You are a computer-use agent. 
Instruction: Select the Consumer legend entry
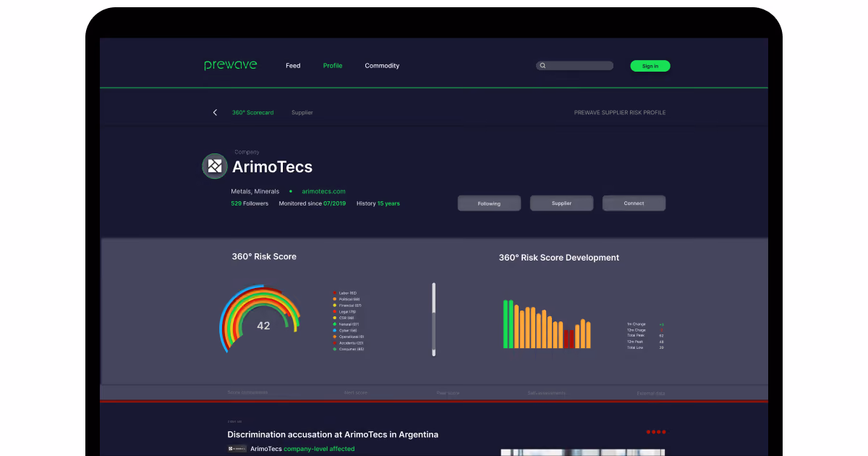[x=349, y=349]
